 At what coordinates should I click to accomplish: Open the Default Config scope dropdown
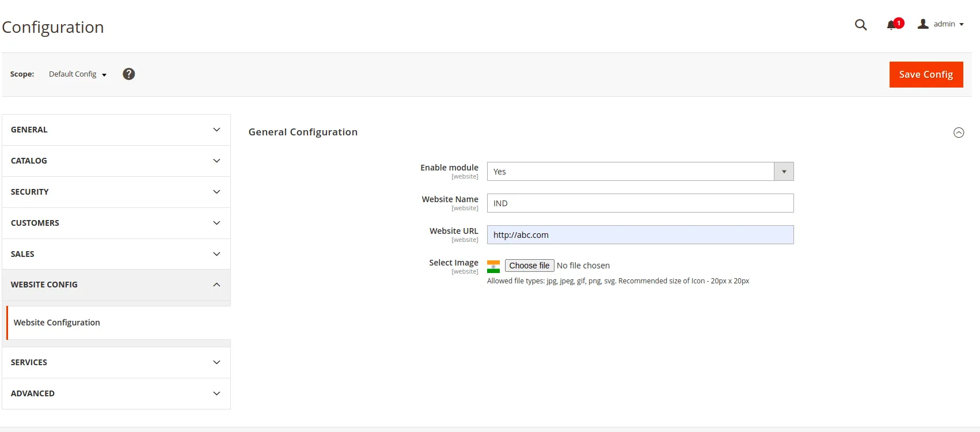(x=78, y=74)
